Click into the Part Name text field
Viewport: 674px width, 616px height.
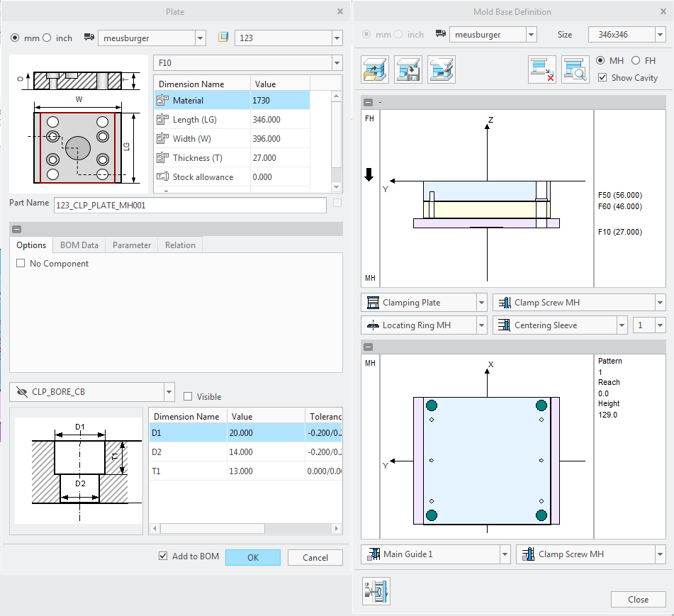pos(190,206)
